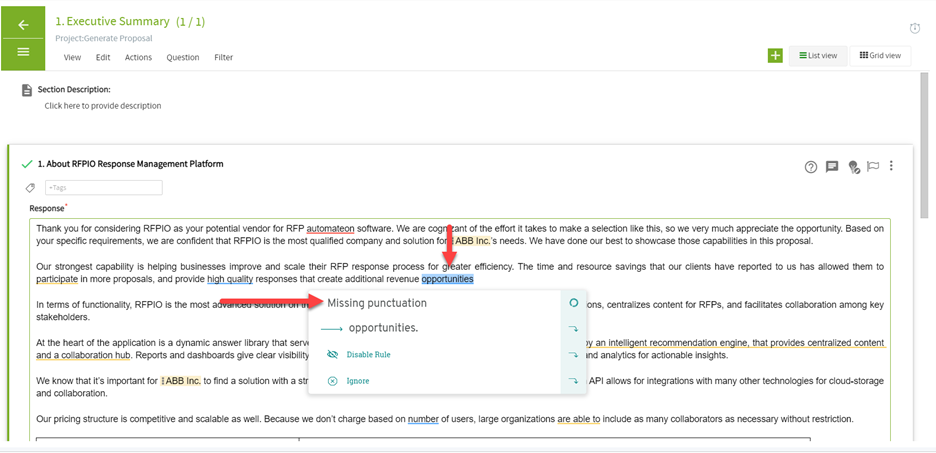Click the arrow icon beside Ignore
Viewport: 936px width, 453px height.
pos(574,380)
